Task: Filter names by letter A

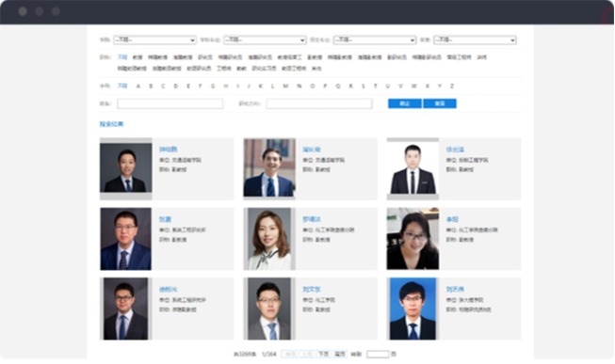Action: pyautogui.click(x=138, y=86)
